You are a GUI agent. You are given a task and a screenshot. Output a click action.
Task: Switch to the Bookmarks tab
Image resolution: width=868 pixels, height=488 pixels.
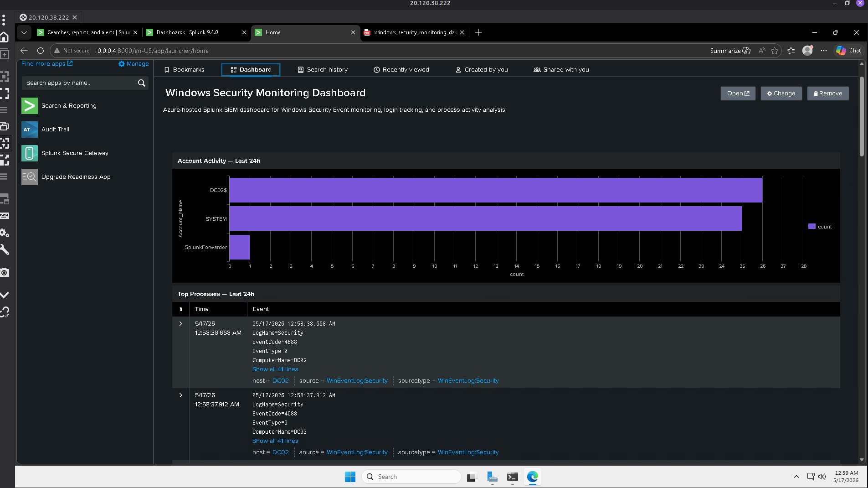tap(184, 70)
